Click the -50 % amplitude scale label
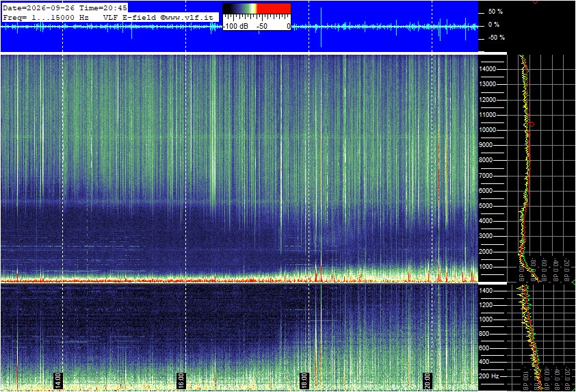 tap(496, 38)
